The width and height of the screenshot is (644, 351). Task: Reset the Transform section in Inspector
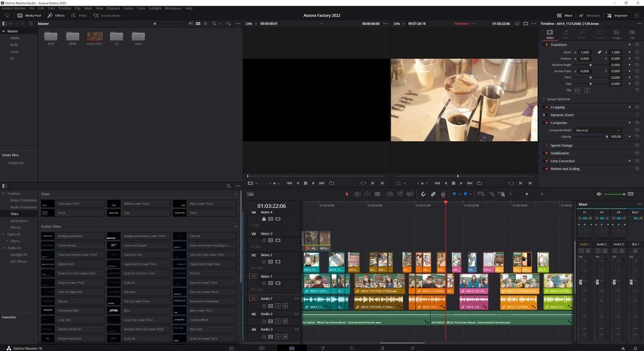click(x=637, y=44)
